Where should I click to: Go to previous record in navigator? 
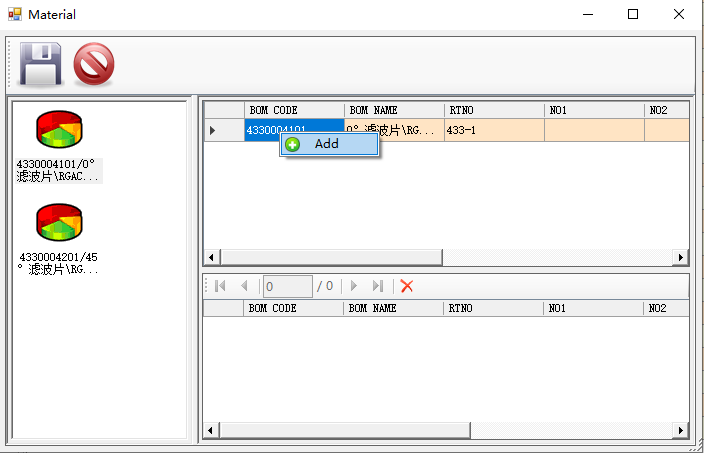(244, 286)
